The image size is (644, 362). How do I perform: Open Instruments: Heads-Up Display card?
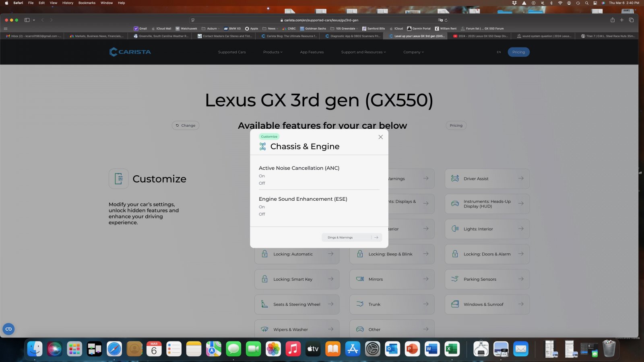[x=487, y=204]
